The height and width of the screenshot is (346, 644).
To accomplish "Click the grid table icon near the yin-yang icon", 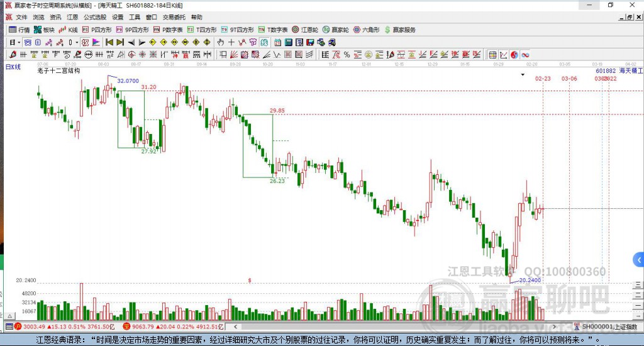I will tap(492, 55).
